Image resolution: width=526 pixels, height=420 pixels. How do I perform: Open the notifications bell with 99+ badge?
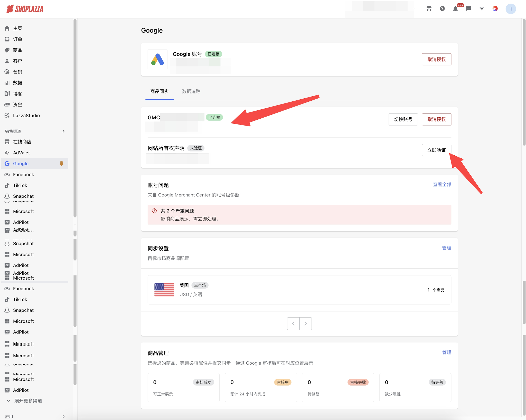(x=455, y=9)
